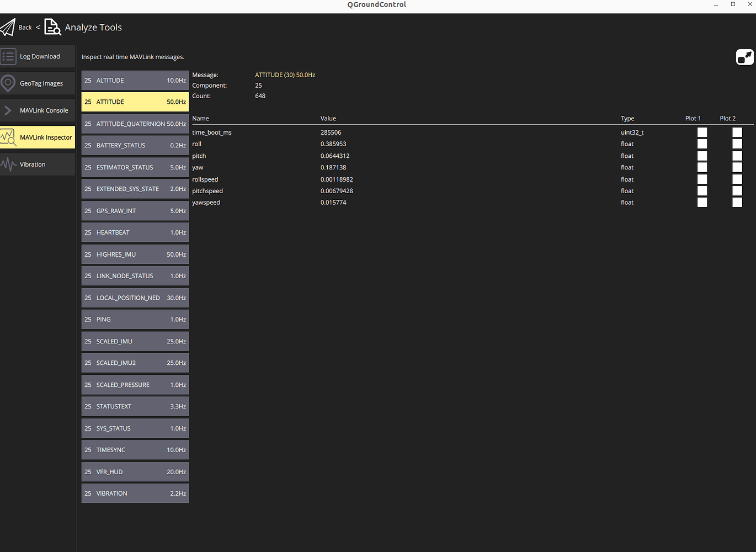Click the paper plane Back icon

(x=8, y=27)
